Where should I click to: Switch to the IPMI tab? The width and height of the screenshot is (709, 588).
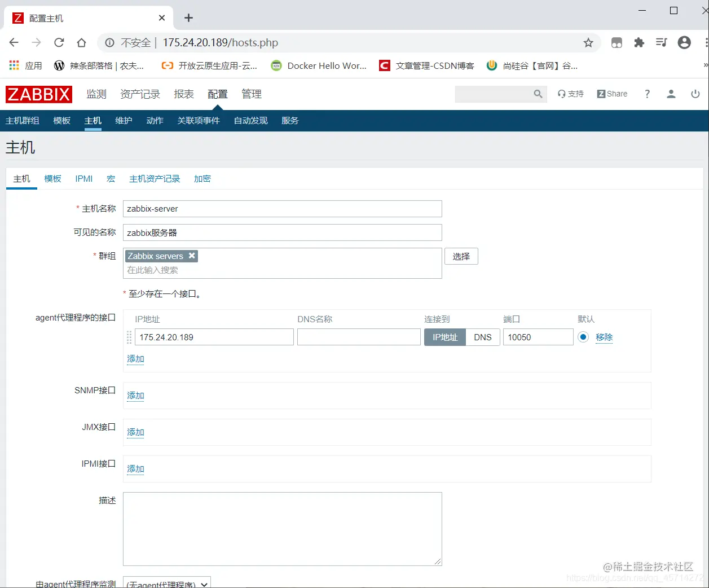pyautogui.click(x=84, y=178)
